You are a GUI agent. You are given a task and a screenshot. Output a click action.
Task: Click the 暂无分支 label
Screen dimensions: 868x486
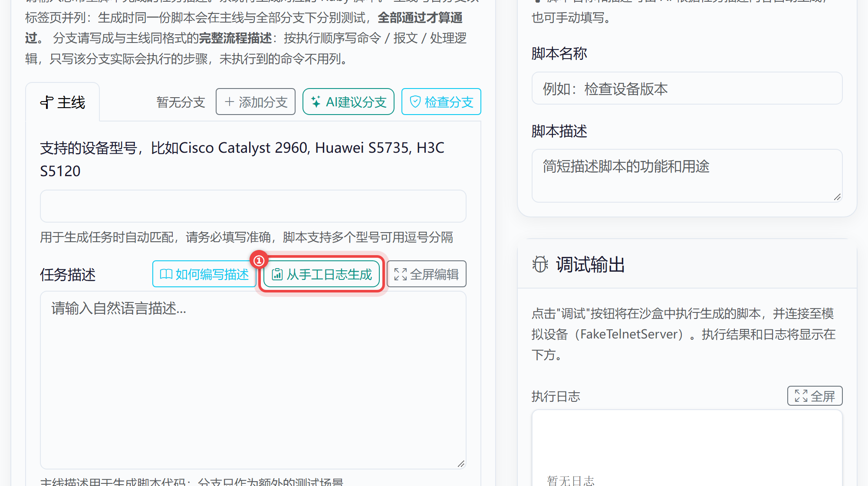[x=181, y=102]
